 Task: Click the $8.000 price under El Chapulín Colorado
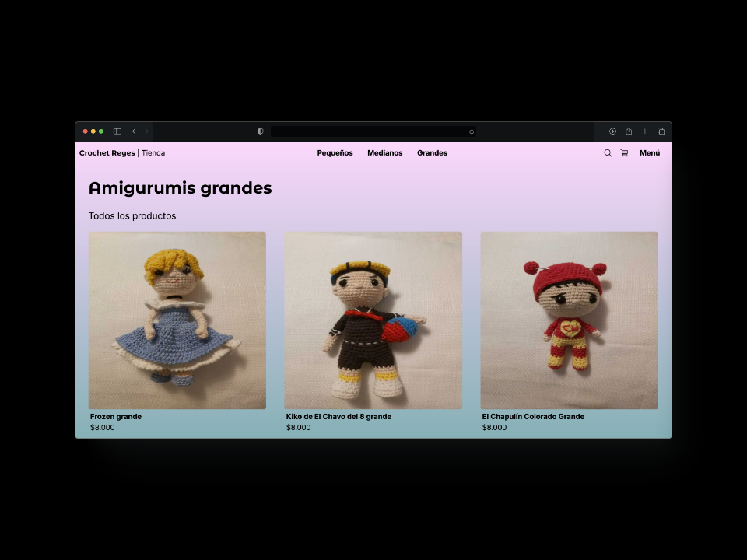(495, 428)
